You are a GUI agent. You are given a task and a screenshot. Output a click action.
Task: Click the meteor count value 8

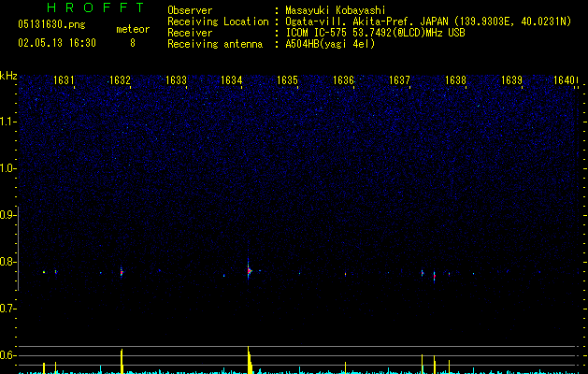coord(133,43)
